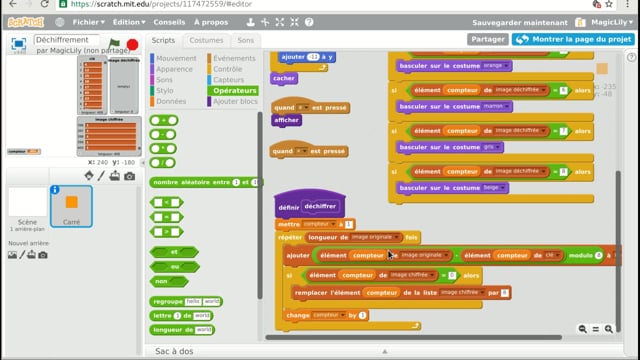Expand the Sac à dos panel

click(x=384, y=351)
